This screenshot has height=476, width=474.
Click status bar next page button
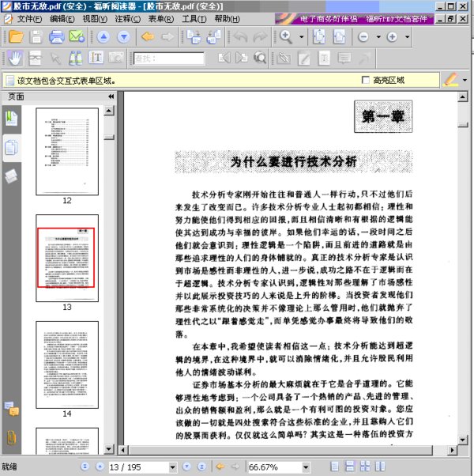pyautogui.click(x=186, y=467)
